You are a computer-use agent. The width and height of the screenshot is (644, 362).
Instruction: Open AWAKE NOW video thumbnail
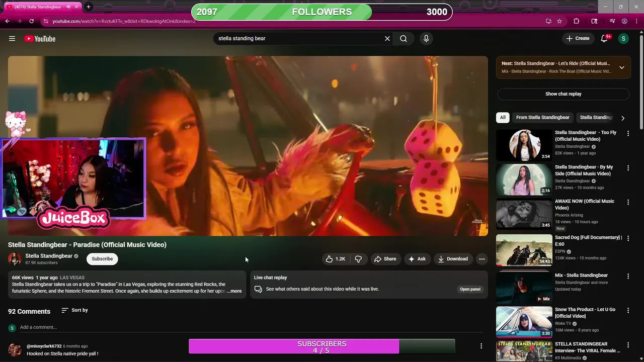point(524,214)
